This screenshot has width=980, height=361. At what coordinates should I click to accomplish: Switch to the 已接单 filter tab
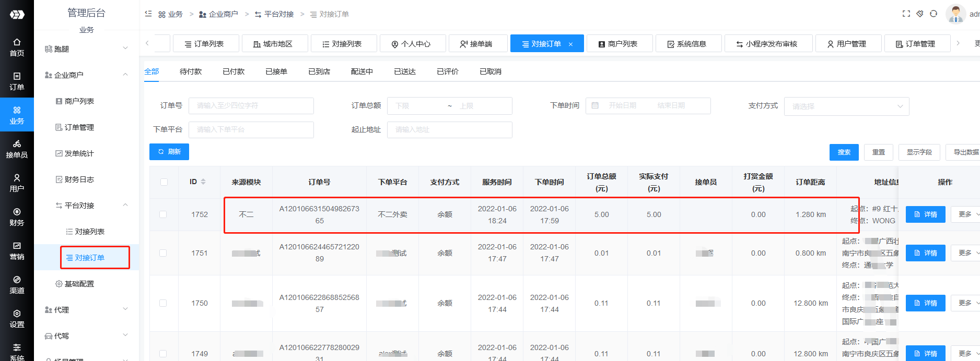tap(276, 71)
